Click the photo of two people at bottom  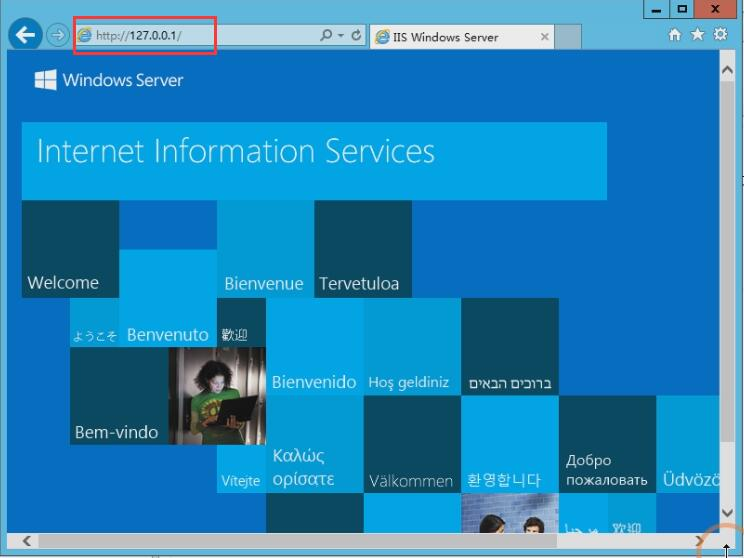[x=510, y=513]
